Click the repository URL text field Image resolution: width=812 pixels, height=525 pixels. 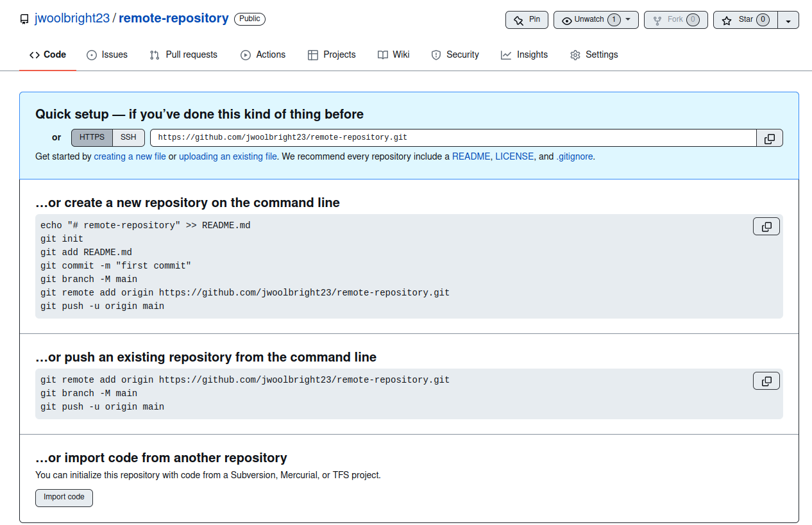click(x=453, y=138)
